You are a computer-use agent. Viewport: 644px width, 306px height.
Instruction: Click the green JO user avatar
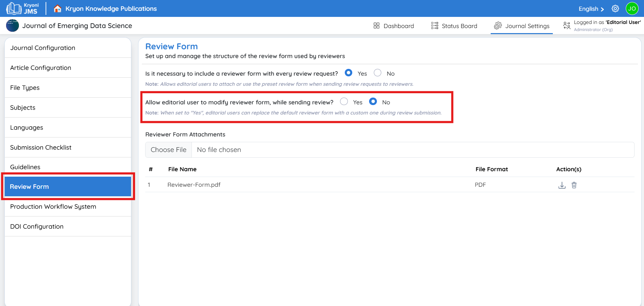[632, 8]
